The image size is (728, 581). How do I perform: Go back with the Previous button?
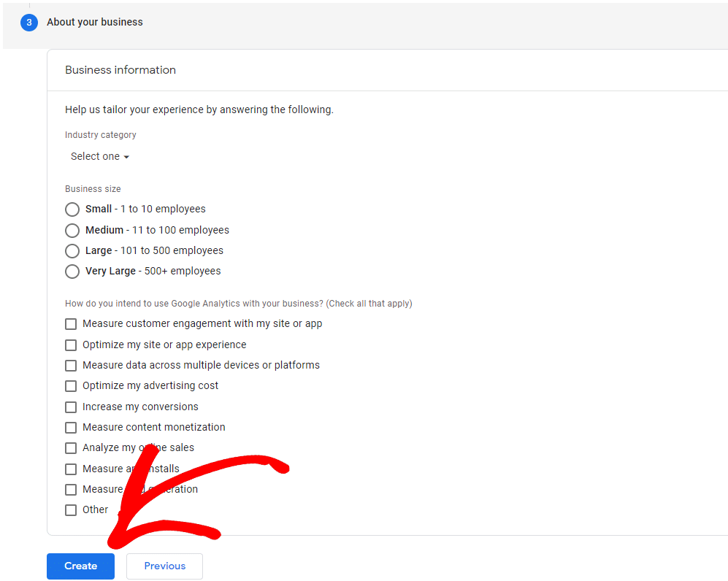coord(164,566)
